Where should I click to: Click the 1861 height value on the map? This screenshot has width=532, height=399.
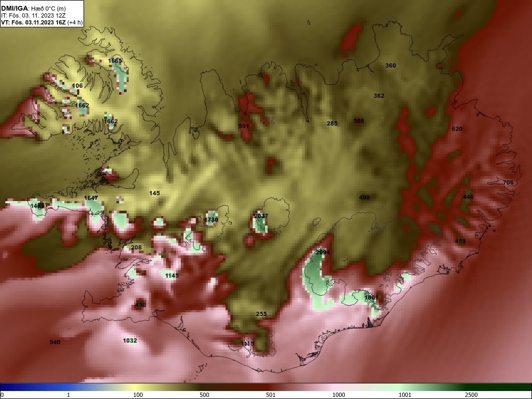click(371, 297)
